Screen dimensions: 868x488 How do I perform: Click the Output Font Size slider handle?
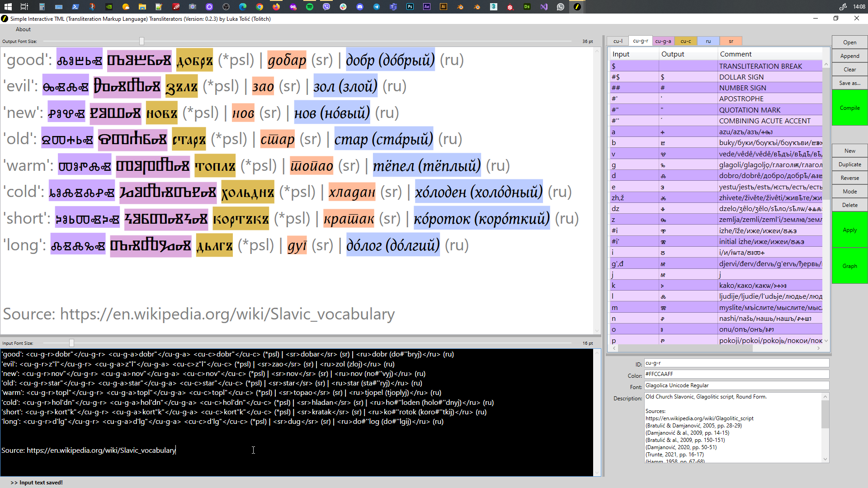point(142,41)
